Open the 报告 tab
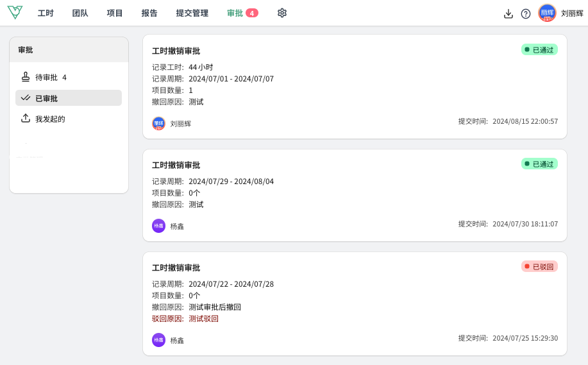This screenshot has height=365, width=588. click(x=149, y=13)
